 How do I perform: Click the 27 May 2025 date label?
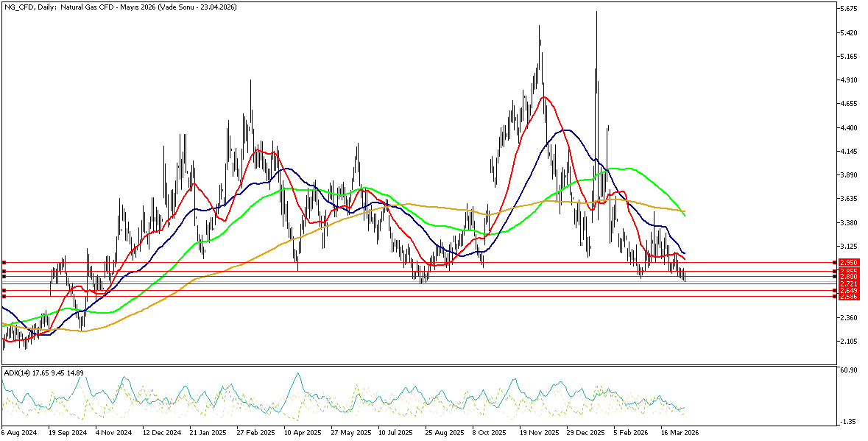[352, 434]
